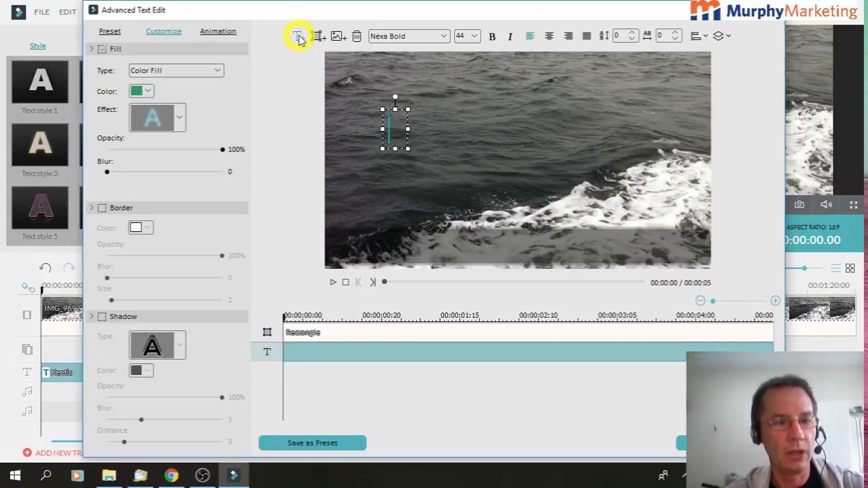Open the border Color swatch
868x488 pixels.
click(141, 228)
